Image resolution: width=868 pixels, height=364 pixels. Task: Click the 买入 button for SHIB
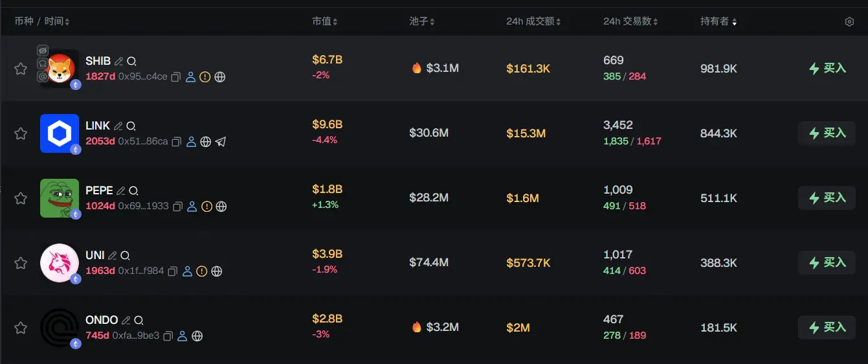(x=827, y=69)
